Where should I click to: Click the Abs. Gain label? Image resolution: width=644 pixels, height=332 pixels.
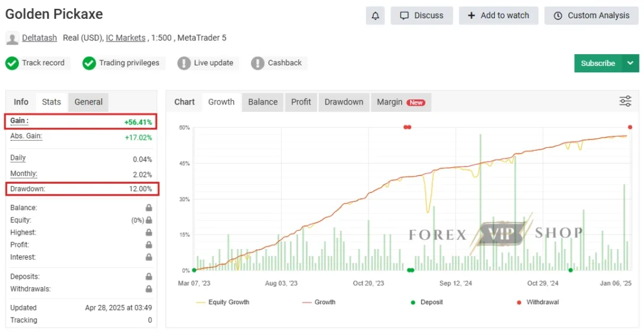pos(26,136)
